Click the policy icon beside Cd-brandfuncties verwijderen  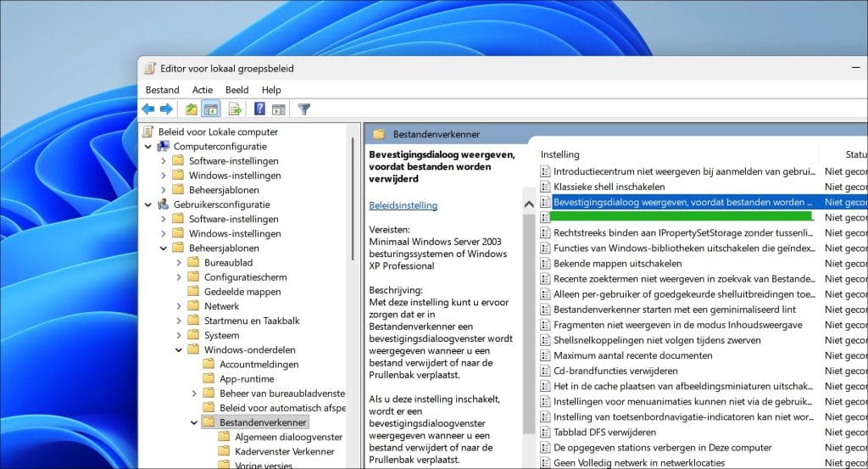(x=545, y=371)
